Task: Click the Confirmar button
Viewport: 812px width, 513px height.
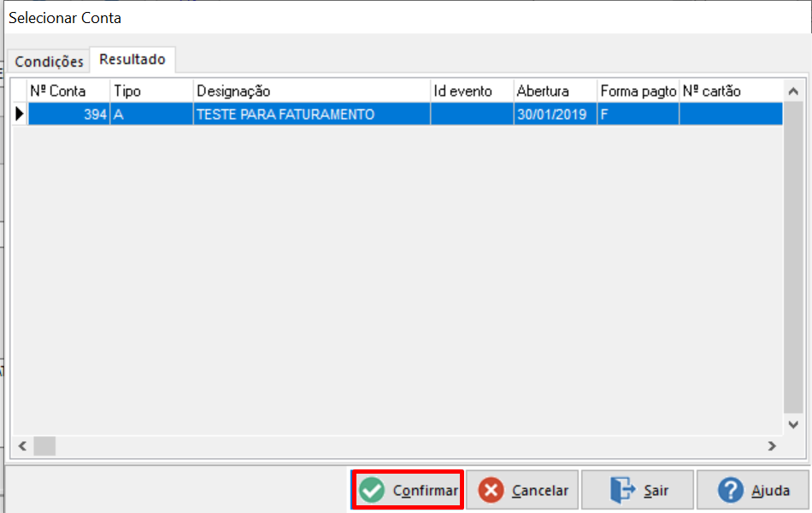Action: pos(408,490)
